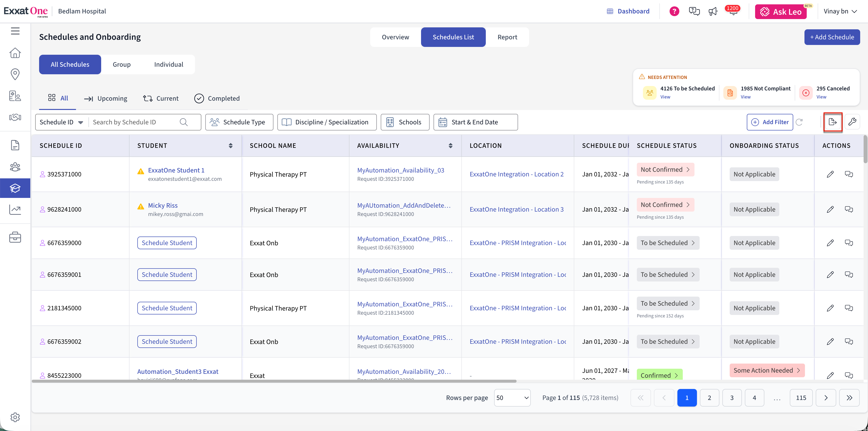Open the red help question mark icon

point(674,11)
